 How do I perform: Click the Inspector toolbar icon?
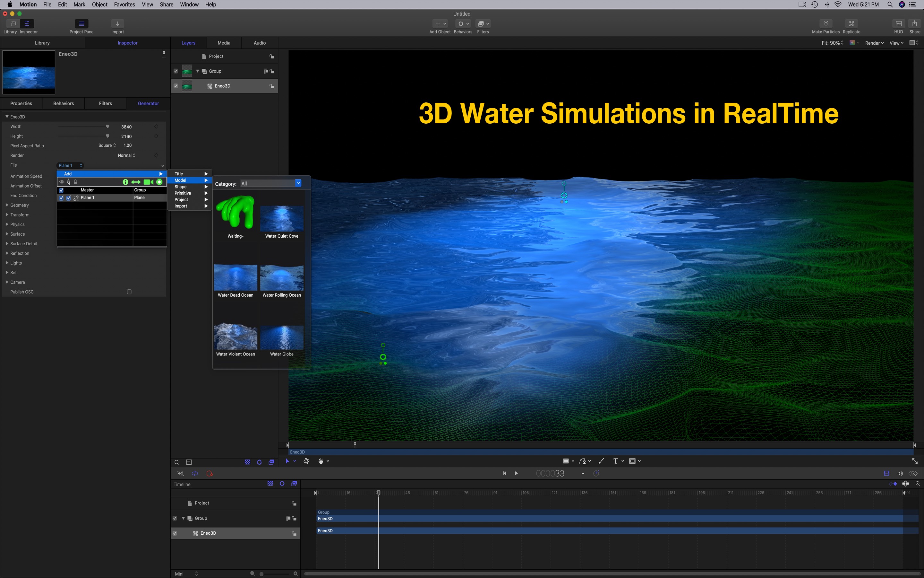[27, 24]
